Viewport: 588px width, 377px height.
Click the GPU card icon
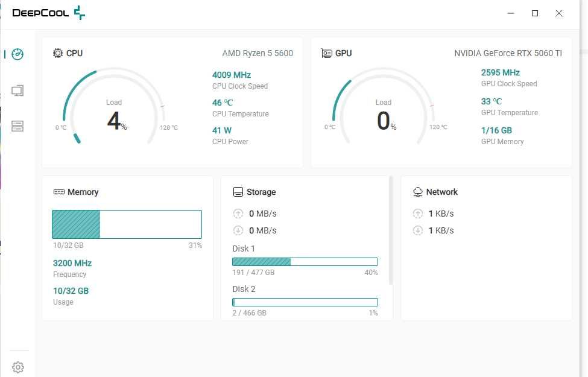[326, 53]
